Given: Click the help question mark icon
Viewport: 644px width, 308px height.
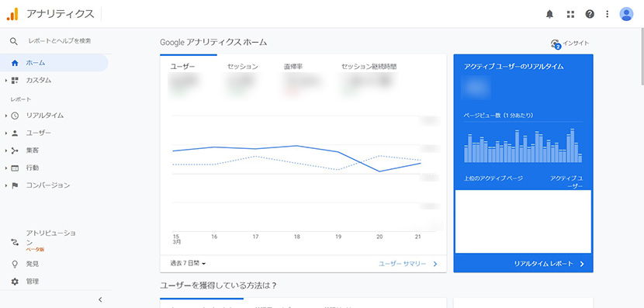Looking at the screenshot, I should 590,15.
